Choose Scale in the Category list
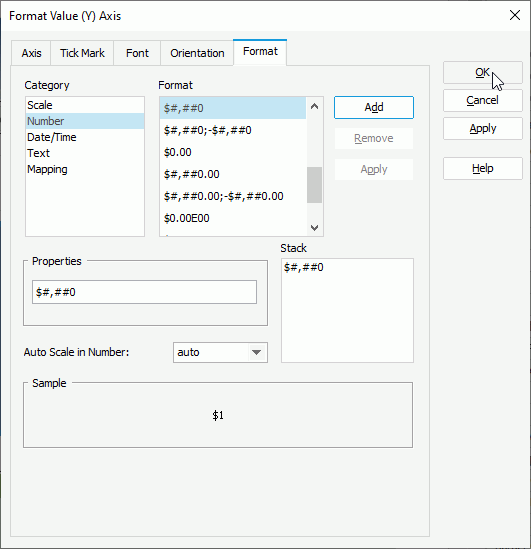Viewport: 531px width, 549px height. pyautogui.click(x=85, y=105)
